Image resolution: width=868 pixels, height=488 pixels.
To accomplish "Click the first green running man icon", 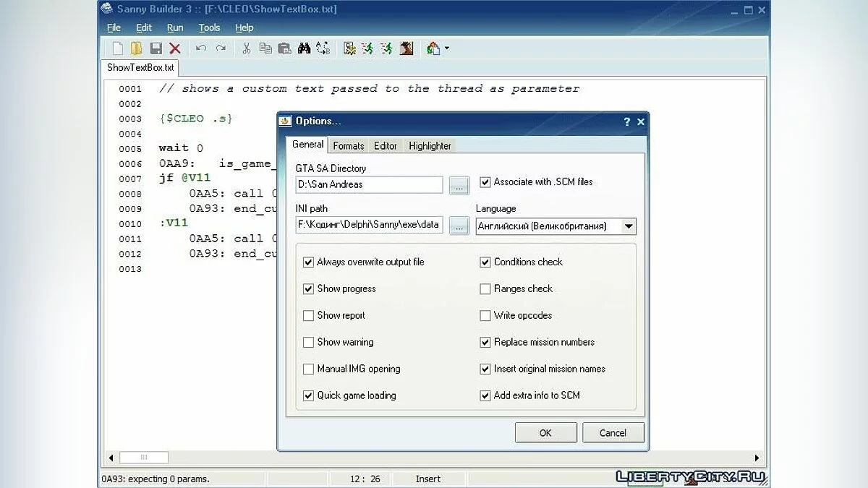I will point(368,48).
